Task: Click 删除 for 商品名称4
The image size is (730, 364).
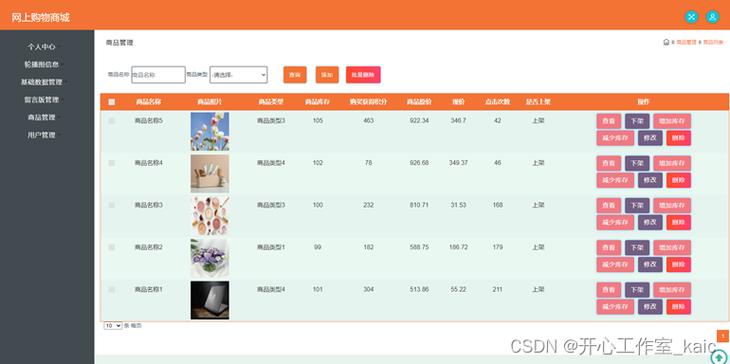Action: 679,180
